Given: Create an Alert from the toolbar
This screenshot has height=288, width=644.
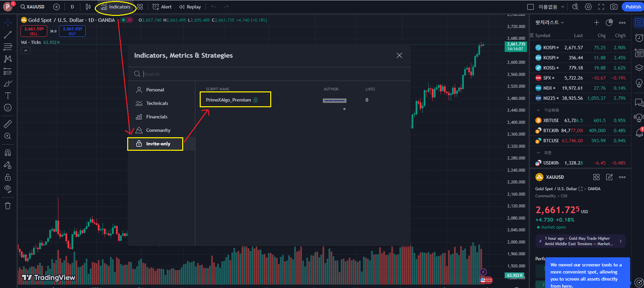Looking at the screenshot, I should 162,7.
